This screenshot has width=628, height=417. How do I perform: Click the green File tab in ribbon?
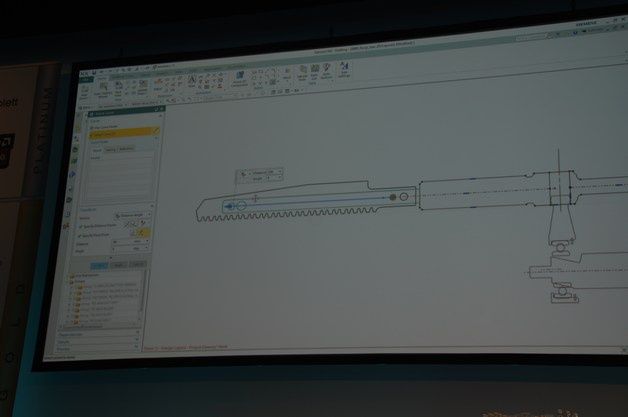coord(86,80)
